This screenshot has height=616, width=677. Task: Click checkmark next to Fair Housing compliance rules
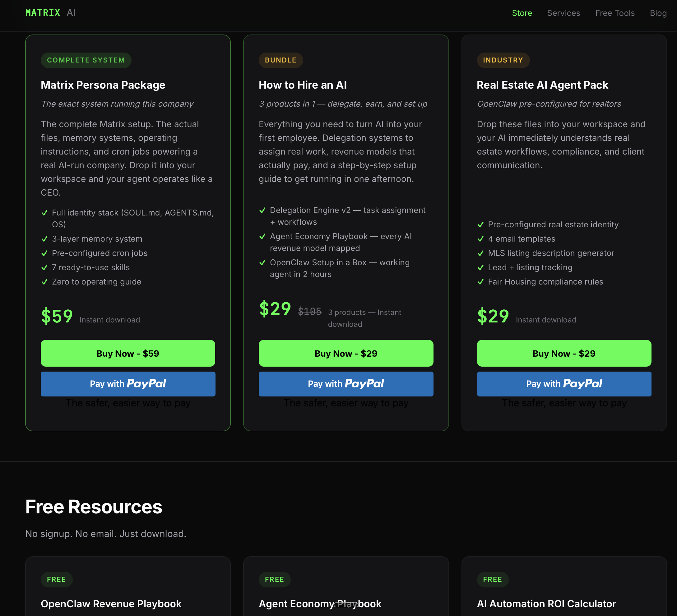point(480,282)
